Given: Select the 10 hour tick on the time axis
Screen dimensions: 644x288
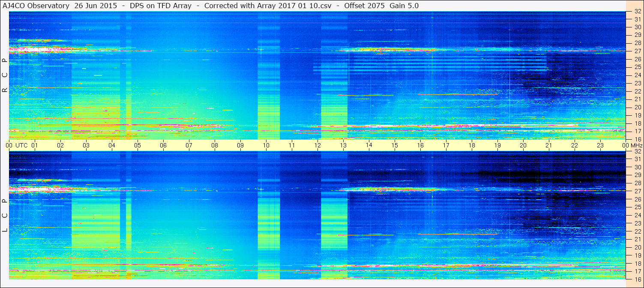Looking at the screenshot, I should (266, 145).
